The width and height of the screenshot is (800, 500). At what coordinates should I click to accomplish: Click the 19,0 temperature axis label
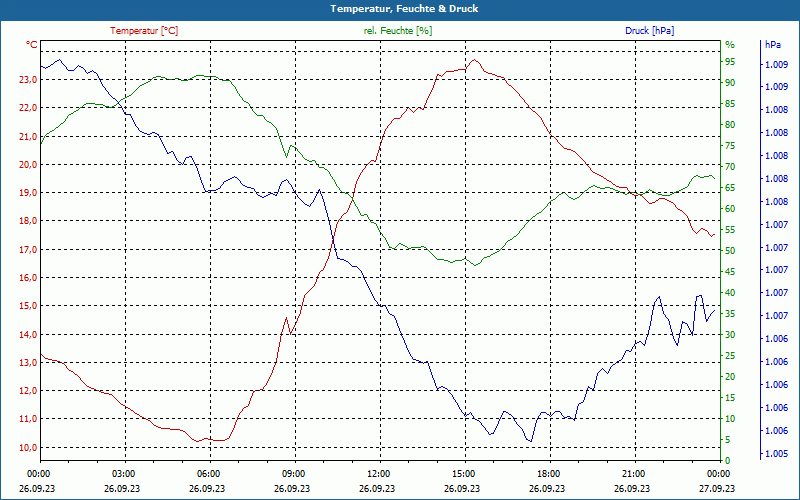[x=28, y=193]
